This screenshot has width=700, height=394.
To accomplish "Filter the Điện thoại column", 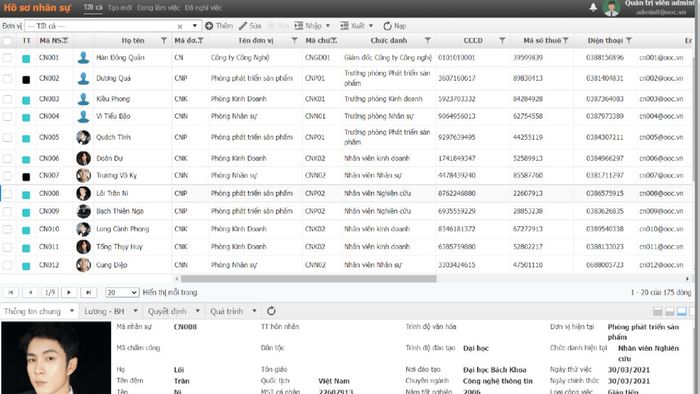I will [629, 41].
